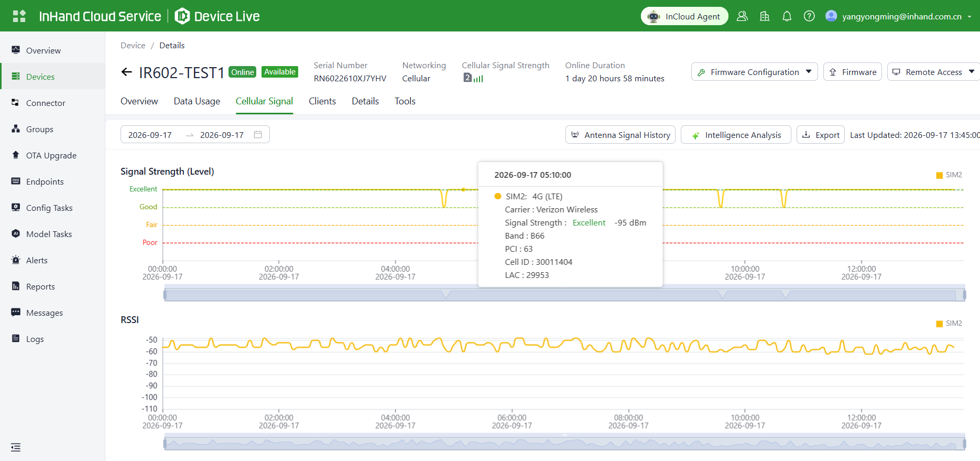Click the OTA Upgrade sidebar icon
The height and width of the screenshot is (461, 980).
click(16, 155)
